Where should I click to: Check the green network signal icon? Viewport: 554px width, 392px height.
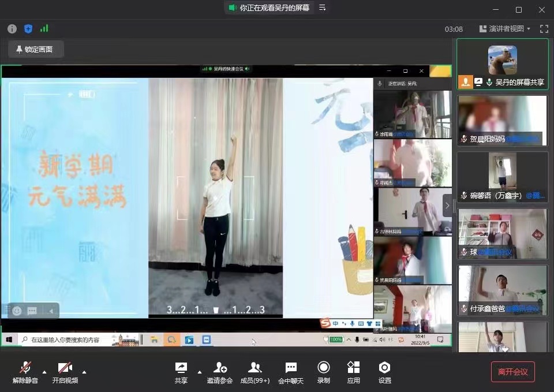[x=44, y=29]
